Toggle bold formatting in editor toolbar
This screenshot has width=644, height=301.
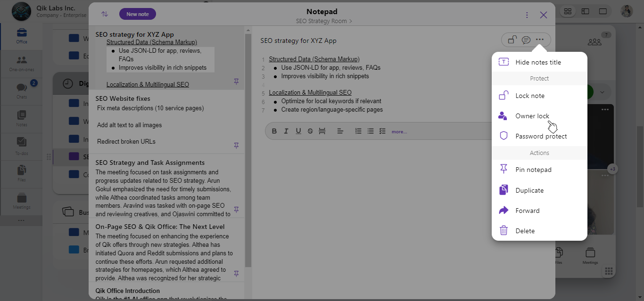(x=274, y=131)
